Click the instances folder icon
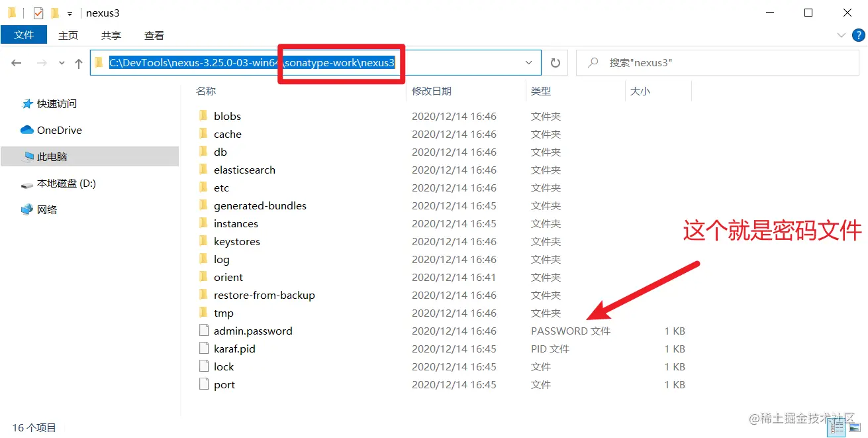 [203, 223]
